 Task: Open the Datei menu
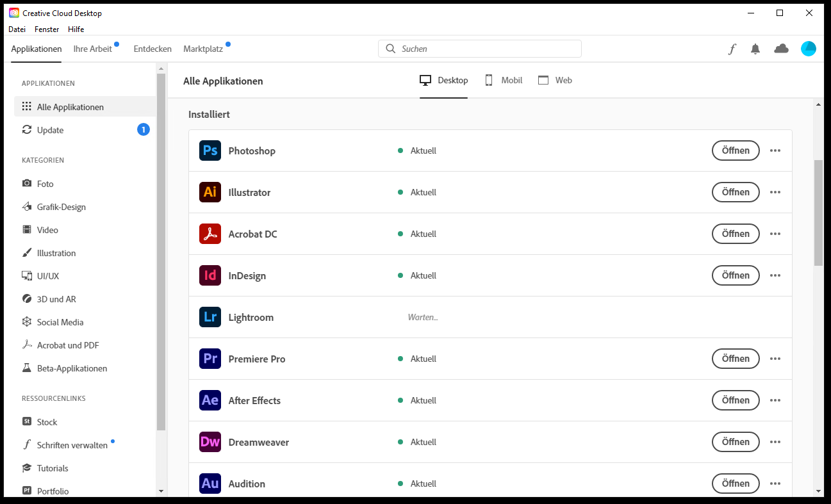click(17, 29)
